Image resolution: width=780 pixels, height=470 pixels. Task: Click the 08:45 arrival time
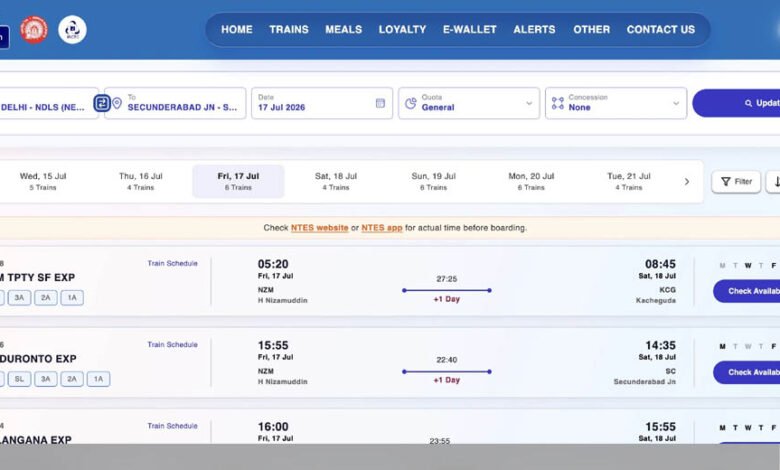click(x=660, y=264)
